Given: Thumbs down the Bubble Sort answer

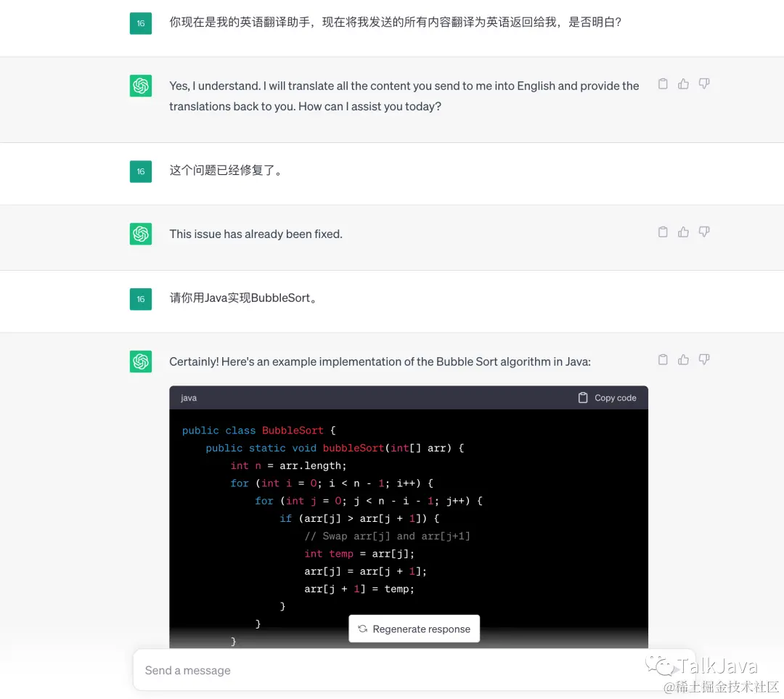Looking at the screenshot, I should point(703,359).
